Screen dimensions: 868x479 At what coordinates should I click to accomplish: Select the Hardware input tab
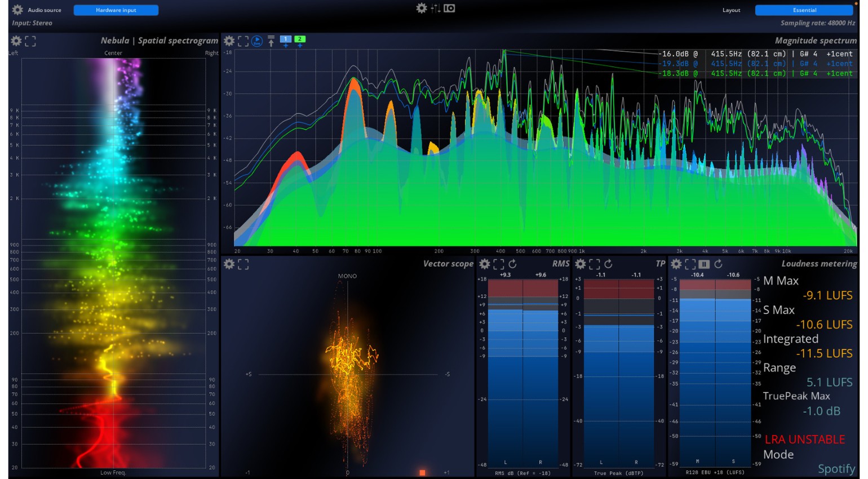tap(116, 10)
